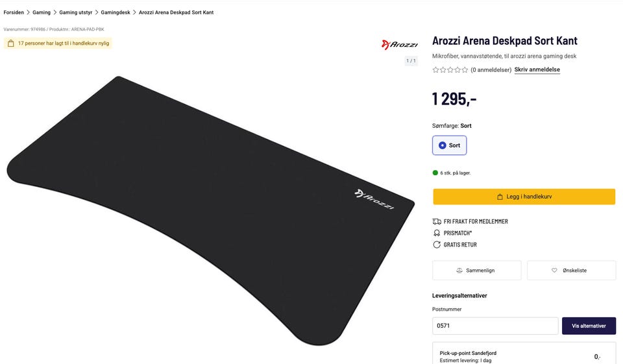Add product to Ønskeliste
The height and width of the screenshot is (364, 623).
571,271
